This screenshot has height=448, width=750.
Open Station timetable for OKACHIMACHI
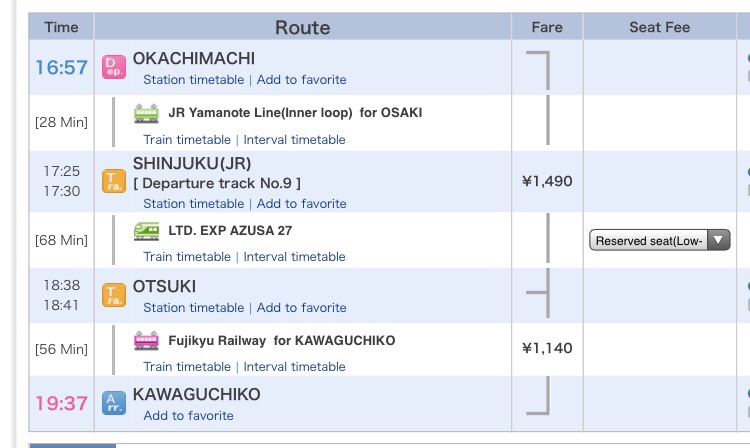click(194, 80)
